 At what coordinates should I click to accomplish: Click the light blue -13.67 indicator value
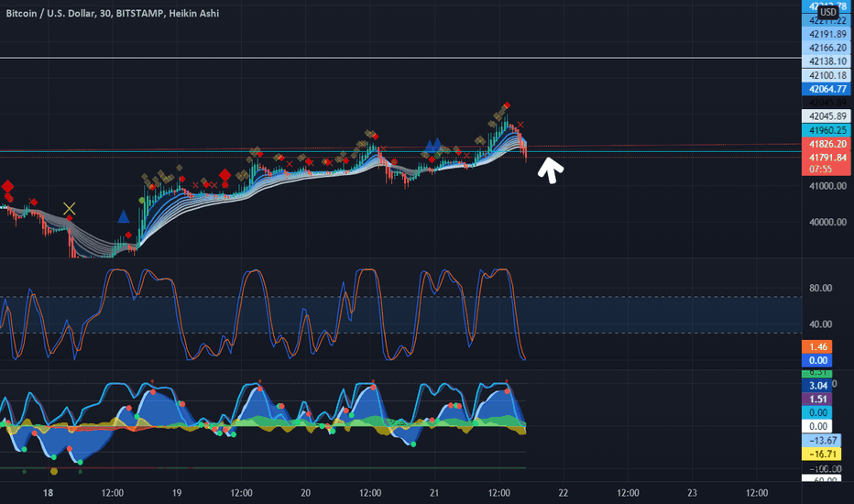pyautogui.click(x=821, y=440)
